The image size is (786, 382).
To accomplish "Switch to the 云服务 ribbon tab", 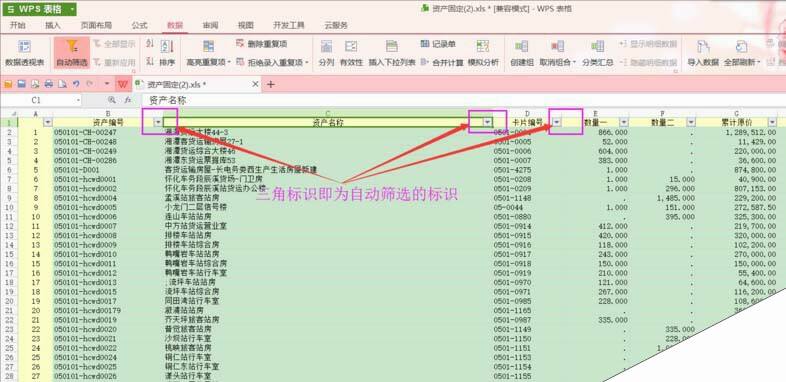I will pyautogui.click(x=336, y=25).
